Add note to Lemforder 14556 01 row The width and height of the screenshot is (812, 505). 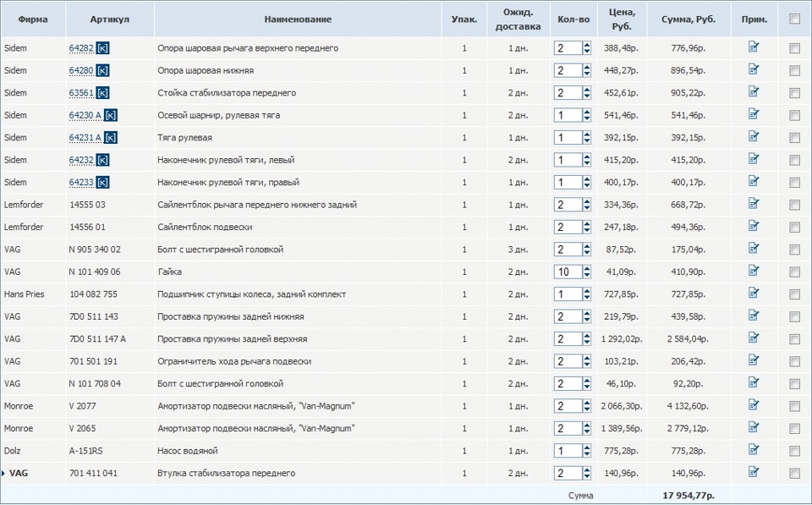[754, 227]
